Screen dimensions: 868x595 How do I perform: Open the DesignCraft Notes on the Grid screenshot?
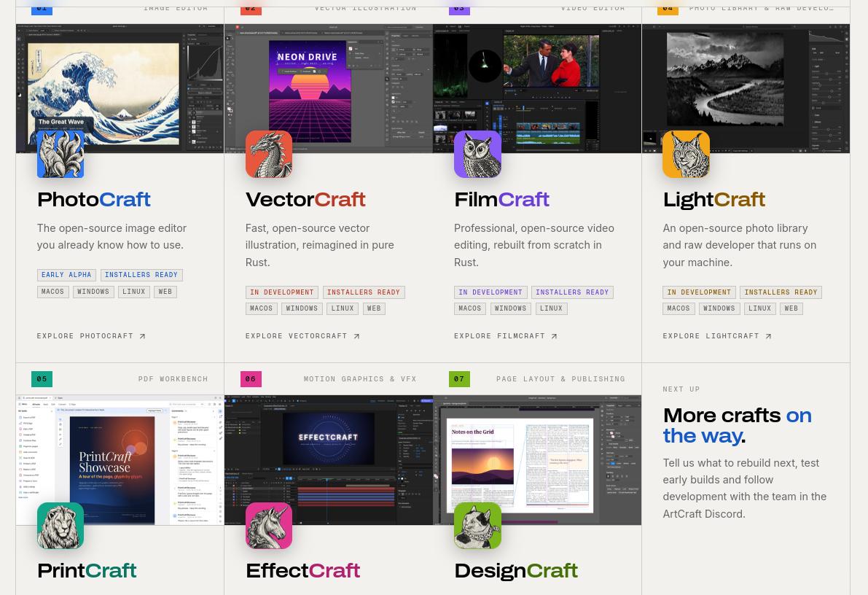coord(537,460)
